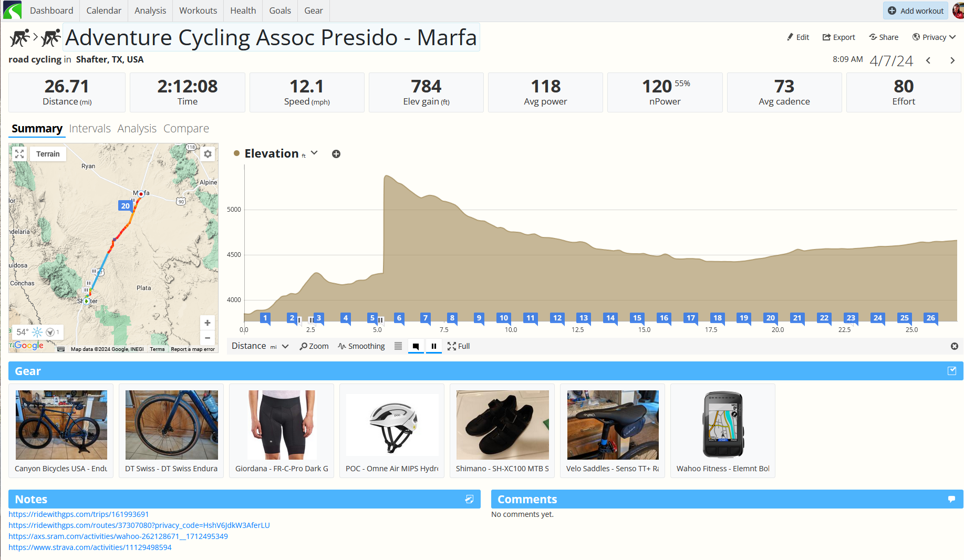Image resolution: width=964 pixels, height=560 pixels.
Task: Expand the Elevation metric dropdown
Action: 314,153
